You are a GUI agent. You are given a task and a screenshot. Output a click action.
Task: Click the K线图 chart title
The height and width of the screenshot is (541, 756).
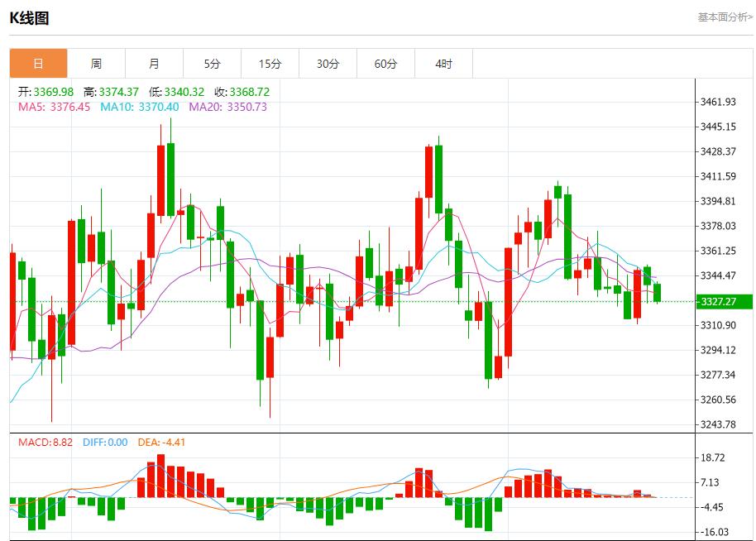[x=27, y=18]
